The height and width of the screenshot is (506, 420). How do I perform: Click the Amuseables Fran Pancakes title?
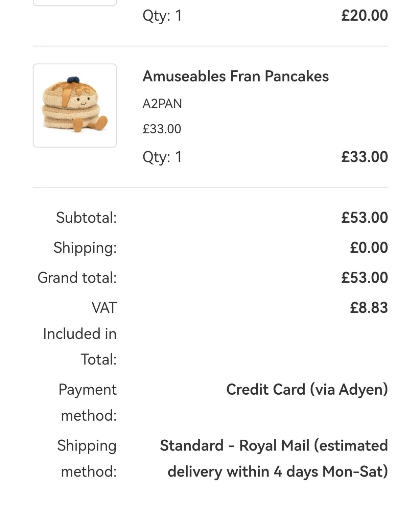(236, 76)
